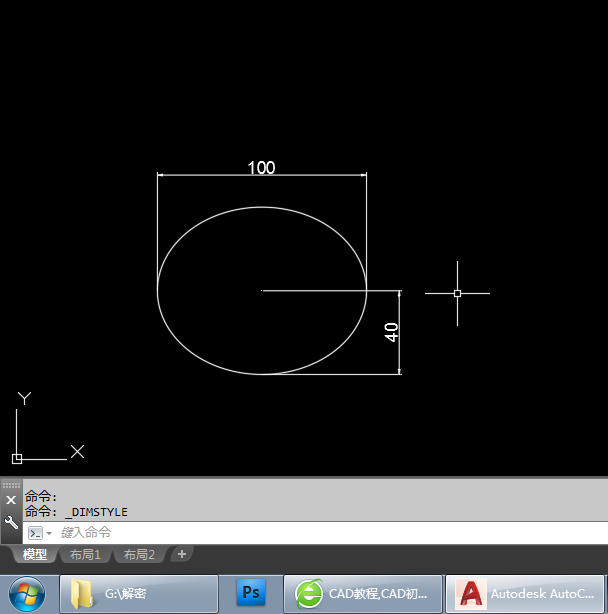The height and width of the screenshot is (614, 608).
Task: Expand recent commands dropdown arrow
Action: click(49, 533)
